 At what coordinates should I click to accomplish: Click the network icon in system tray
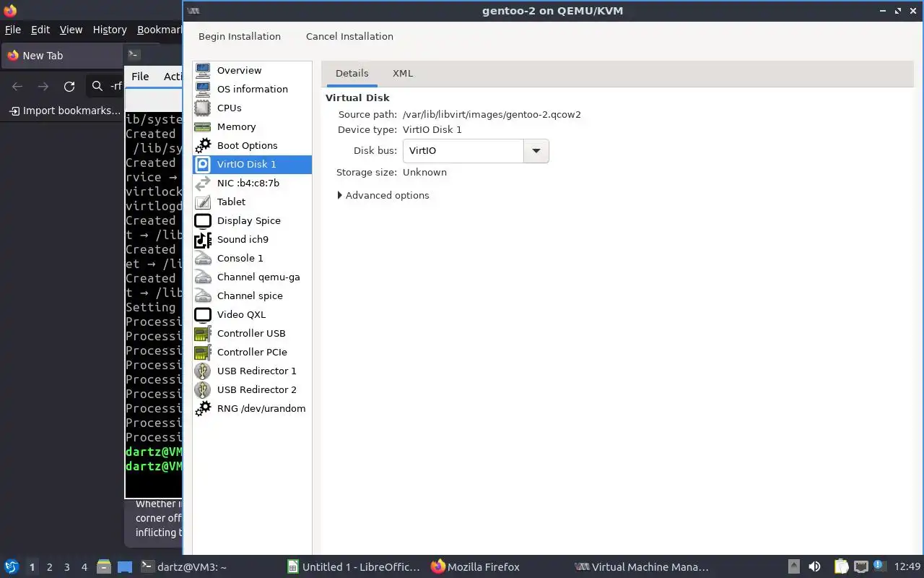click(x=860, y=567)
